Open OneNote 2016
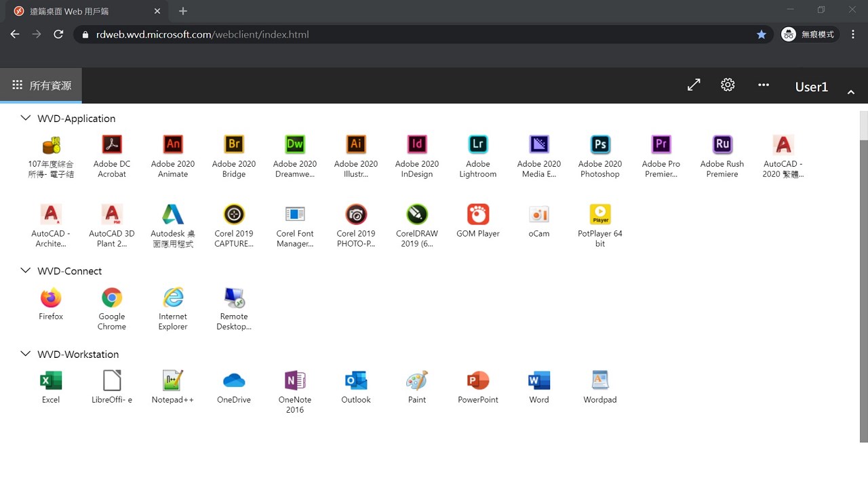The image size is (868, 488). click(295, 392)
